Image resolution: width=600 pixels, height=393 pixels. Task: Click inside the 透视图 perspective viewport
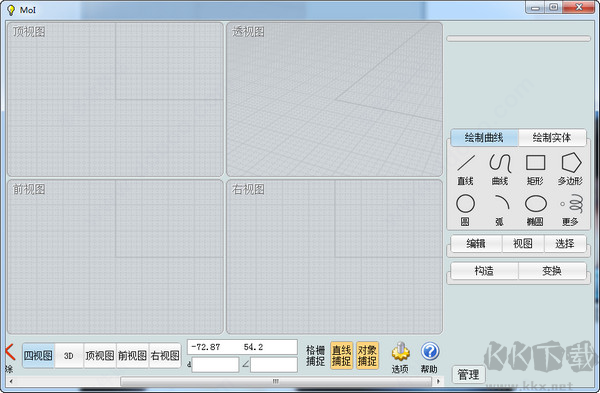pos(334,99)
